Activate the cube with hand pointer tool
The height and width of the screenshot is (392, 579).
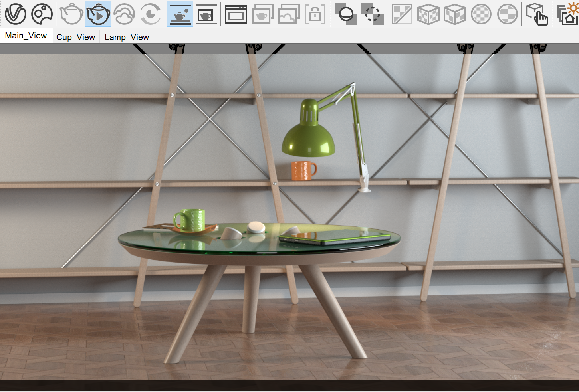coord(537,14)
